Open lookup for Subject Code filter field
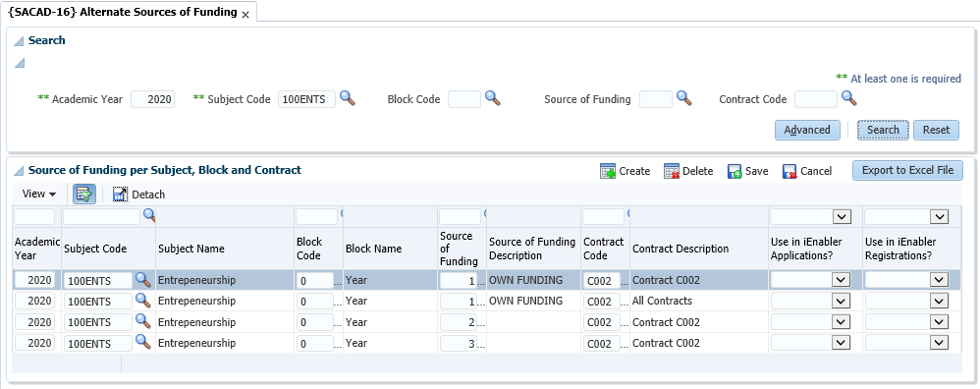Image resolution: width=980 pixels, height=389 pixels. click(x=149, y=216)
